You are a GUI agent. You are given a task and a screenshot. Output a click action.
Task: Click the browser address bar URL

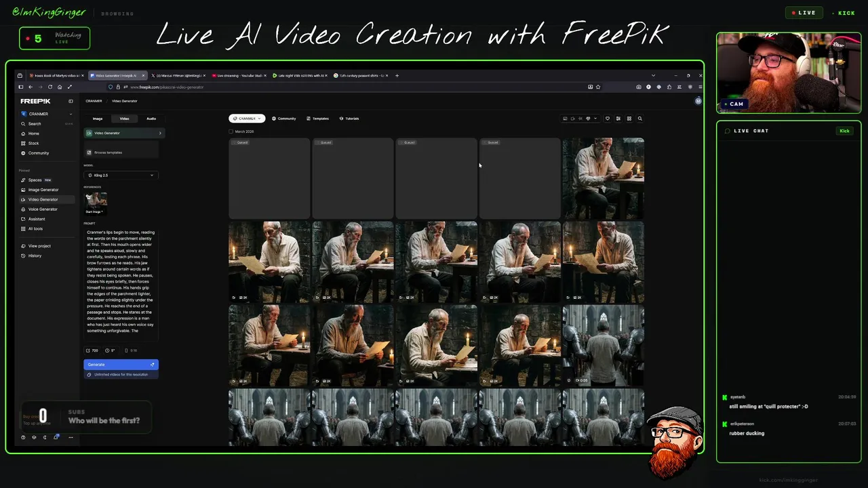coord(167,87)
